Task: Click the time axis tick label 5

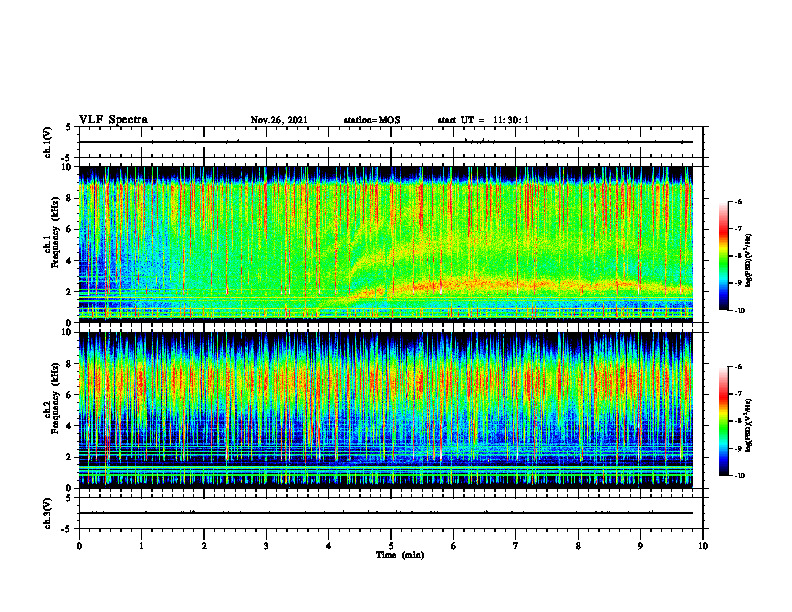Action: point(391,545)
